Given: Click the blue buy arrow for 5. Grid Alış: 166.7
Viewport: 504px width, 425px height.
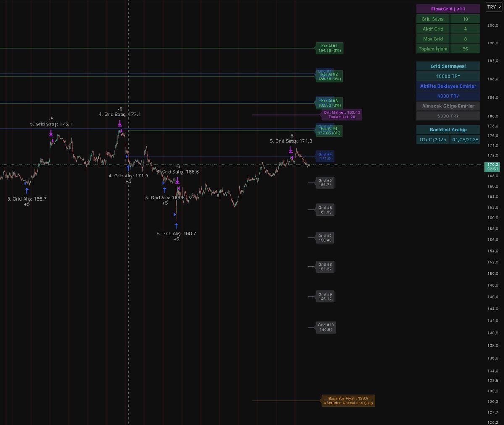Looking at the screenshot, I should (x=27, y=191).
